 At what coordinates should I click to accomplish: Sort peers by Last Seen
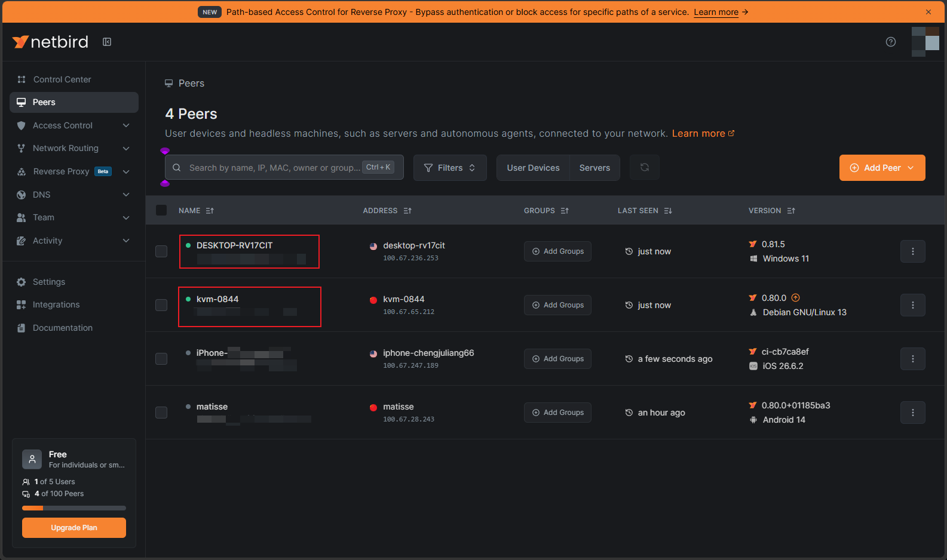point(645,211)
